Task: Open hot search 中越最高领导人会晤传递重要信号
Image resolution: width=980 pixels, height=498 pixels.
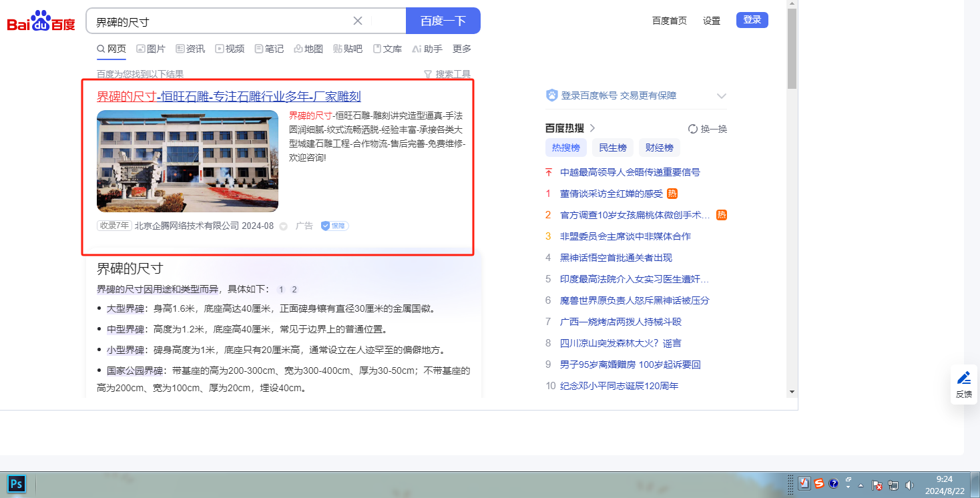Action: pyautogui.click(x=630, y=172)
